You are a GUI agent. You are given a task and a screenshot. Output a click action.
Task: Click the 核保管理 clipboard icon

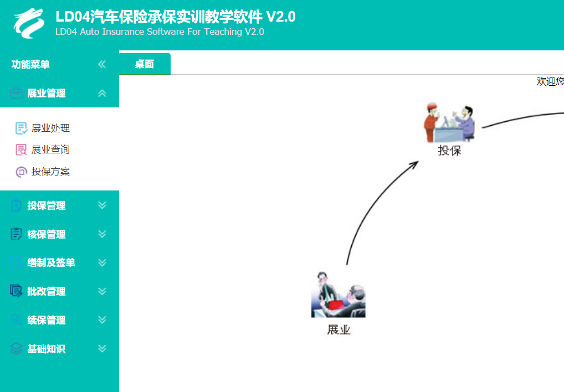point(16,234)
